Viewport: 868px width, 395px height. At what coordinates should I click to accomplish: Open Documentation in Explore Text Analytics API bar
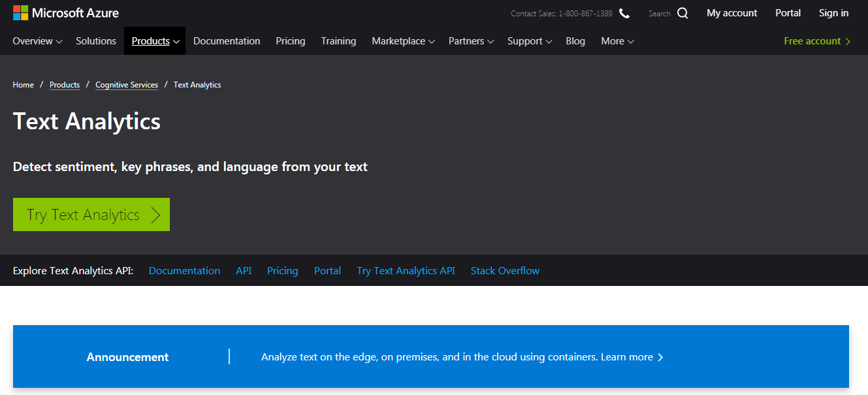(184, 271)
